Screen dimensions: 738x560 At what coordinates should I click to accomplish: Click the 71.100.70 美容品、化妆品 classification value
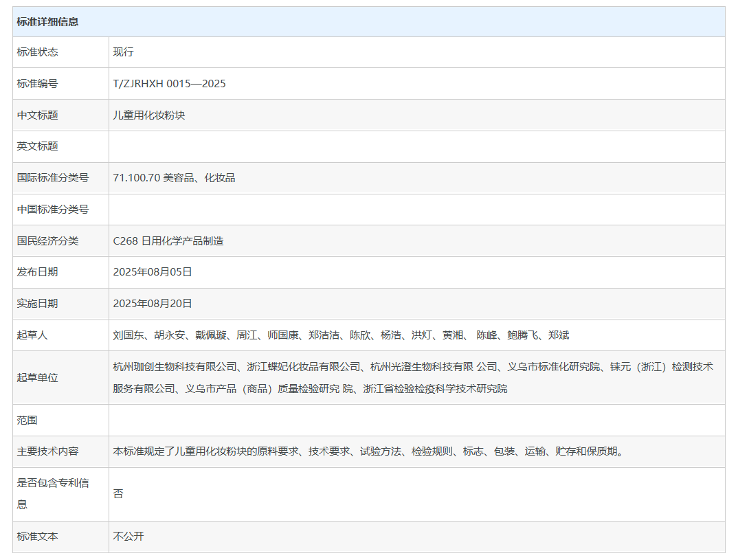tap(174, 178)
